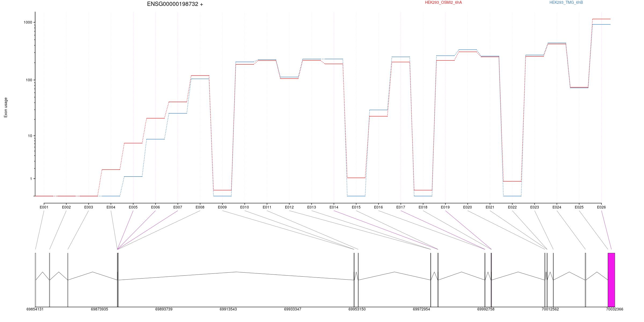The width and height of the screenshot is (644, 322).
Task: Click genomic coordinate 69953150
Action: click(x=357, y=309)
